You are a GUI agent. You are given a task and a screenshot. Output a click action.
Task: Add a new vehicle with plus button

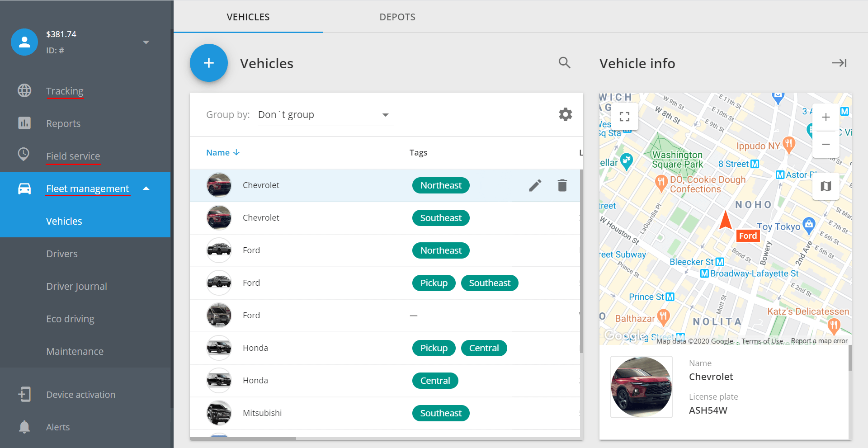[x=208, y=63]
